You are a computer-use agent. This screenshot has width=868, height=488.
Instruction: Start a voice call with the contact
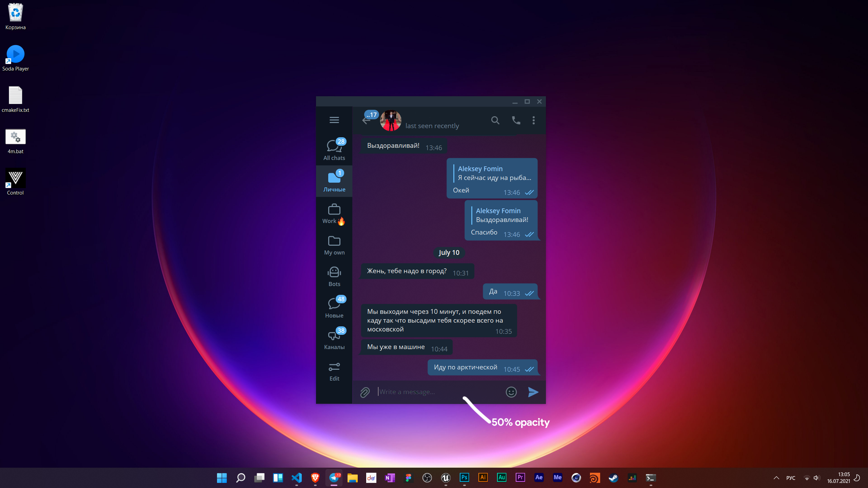(515, 120)
